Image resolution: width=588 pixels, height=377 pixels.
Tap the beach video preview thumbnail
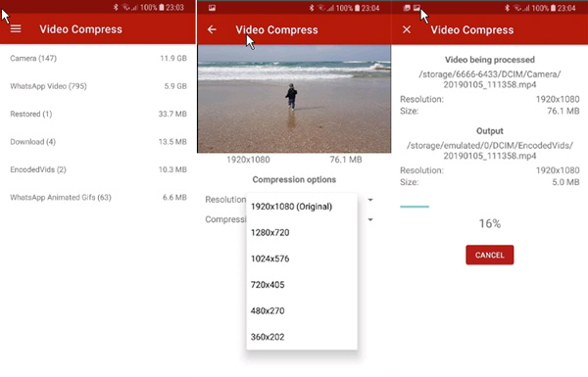tap(294, 99)
